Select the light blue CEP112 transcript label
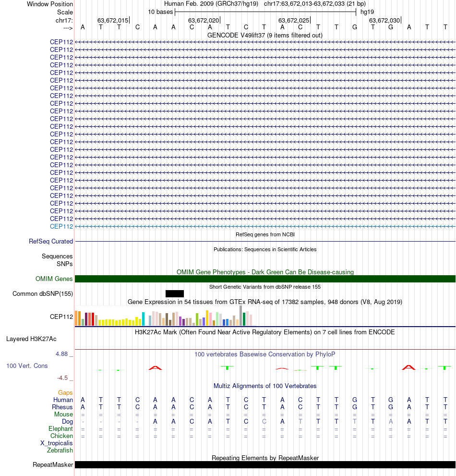This screenshot has height=476, width=456. coord(61,226)
